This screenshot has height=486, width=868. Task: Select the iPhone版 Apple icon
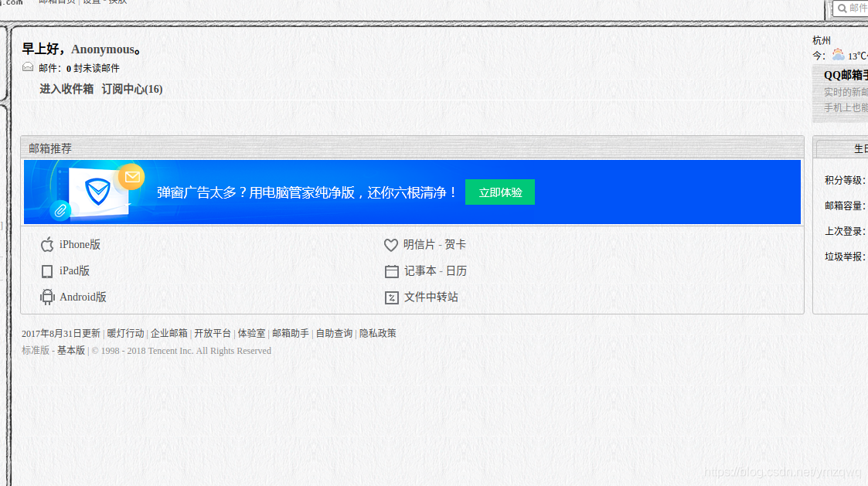pos(47,244)
